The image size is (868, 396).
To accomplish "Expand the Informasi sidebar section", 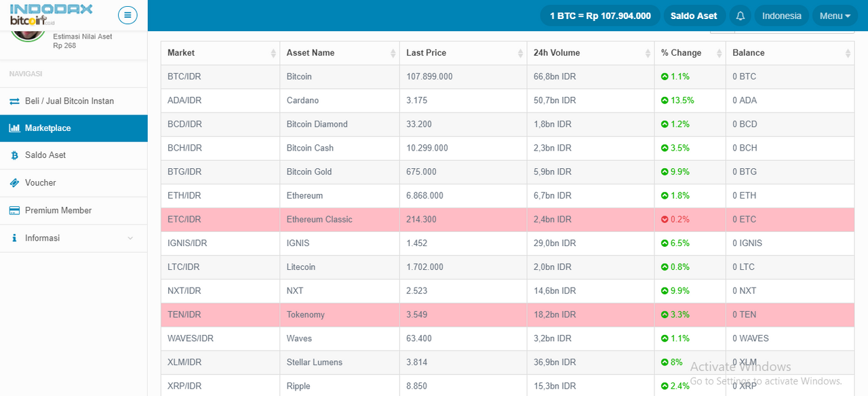I will tap(73, 238).
